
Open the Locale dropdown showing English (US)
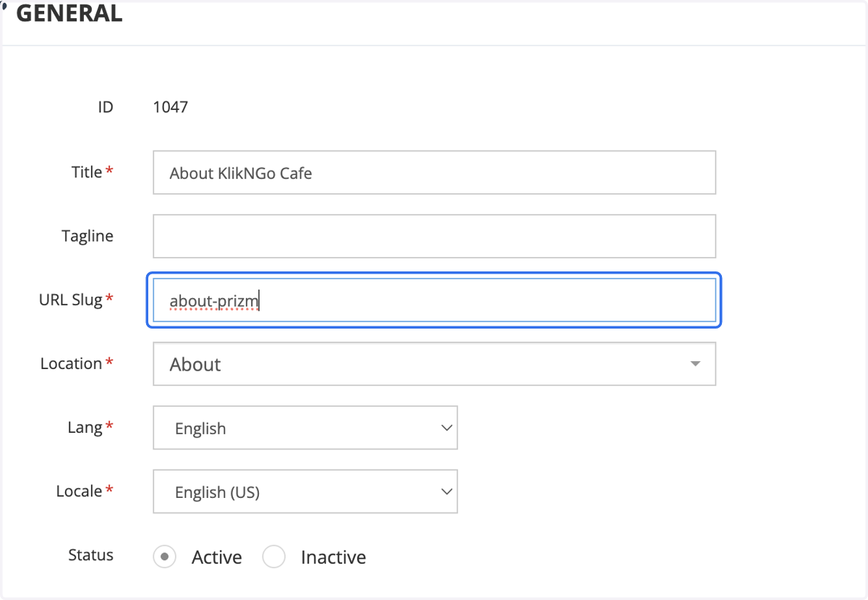[305, 491]
